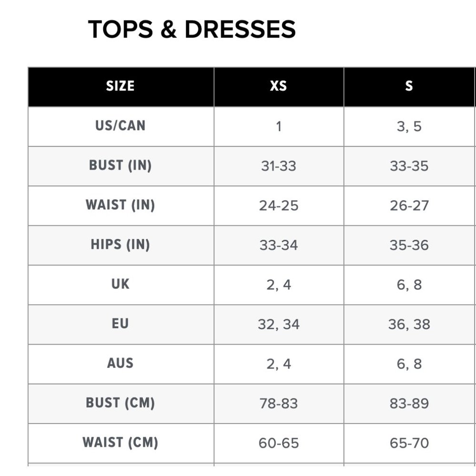Image resolution: width=476 pixels, height=476 pixels.
Task: Click the US/CAN row label
Action: tap(120, 126)
